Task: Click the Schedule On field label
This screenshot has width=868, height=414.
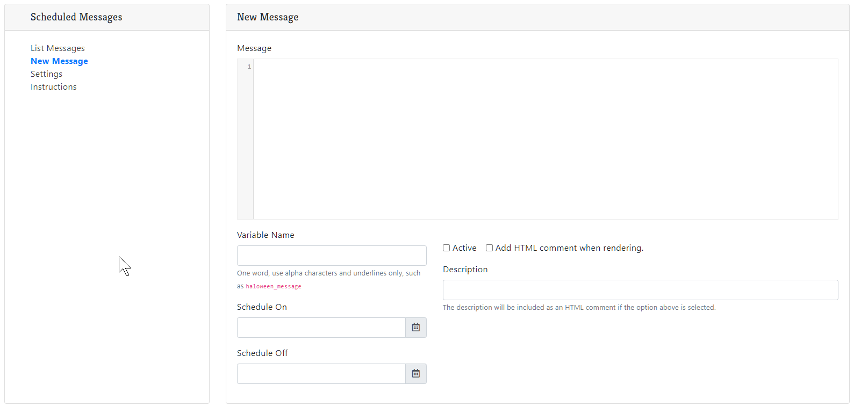Action: [262, 307]
